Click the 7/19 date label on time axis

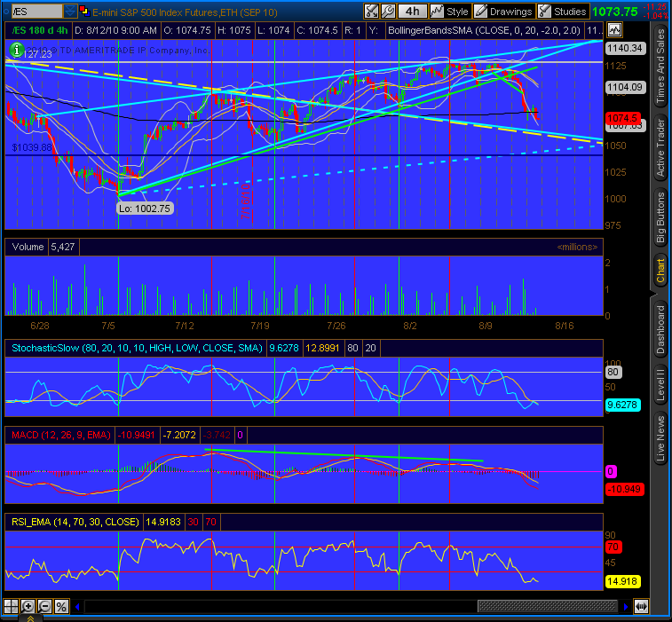260,326
